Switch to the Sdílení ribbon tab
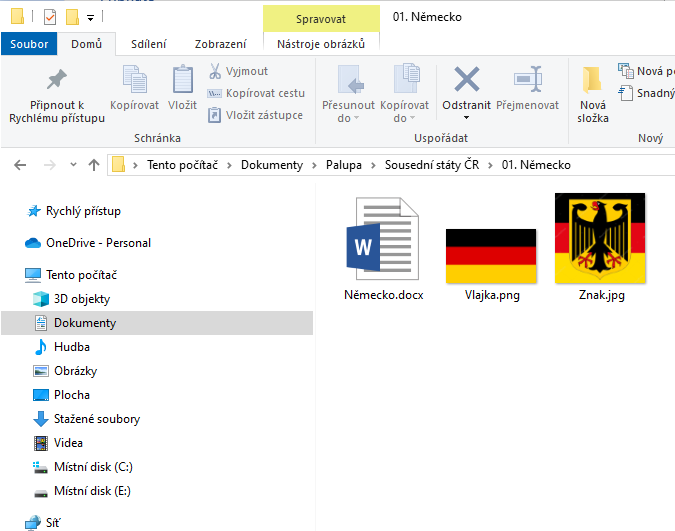The height and width of the screenshot is (531, 675). click(x=149, y=44)
